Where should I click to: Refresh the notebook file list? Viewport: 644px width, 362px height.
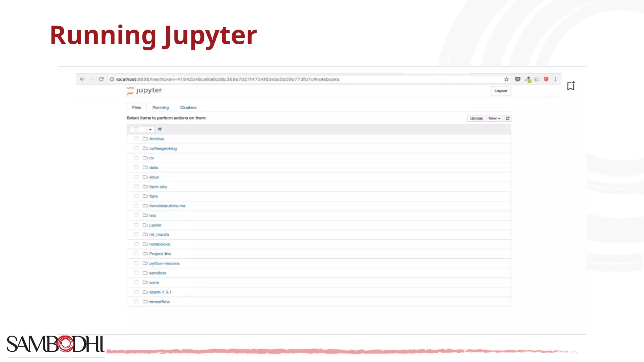(508, 118)
